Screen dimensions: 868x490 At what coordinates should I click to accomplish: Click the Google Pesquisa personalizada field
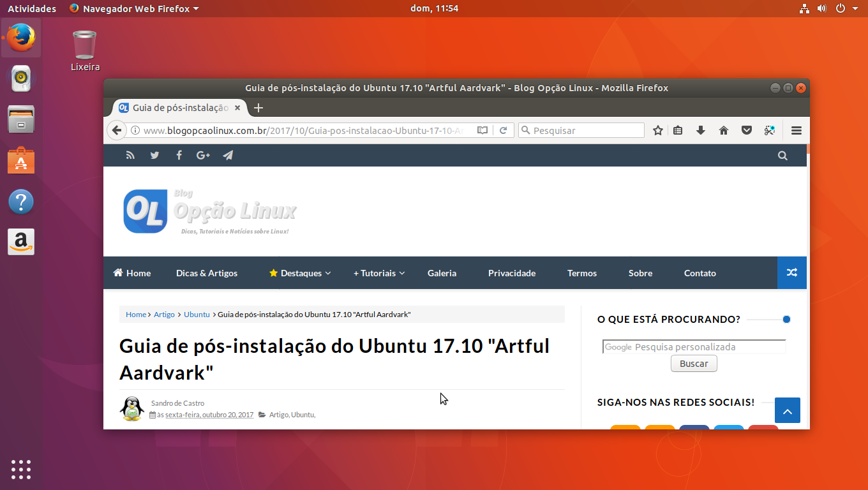pos(694,347)
